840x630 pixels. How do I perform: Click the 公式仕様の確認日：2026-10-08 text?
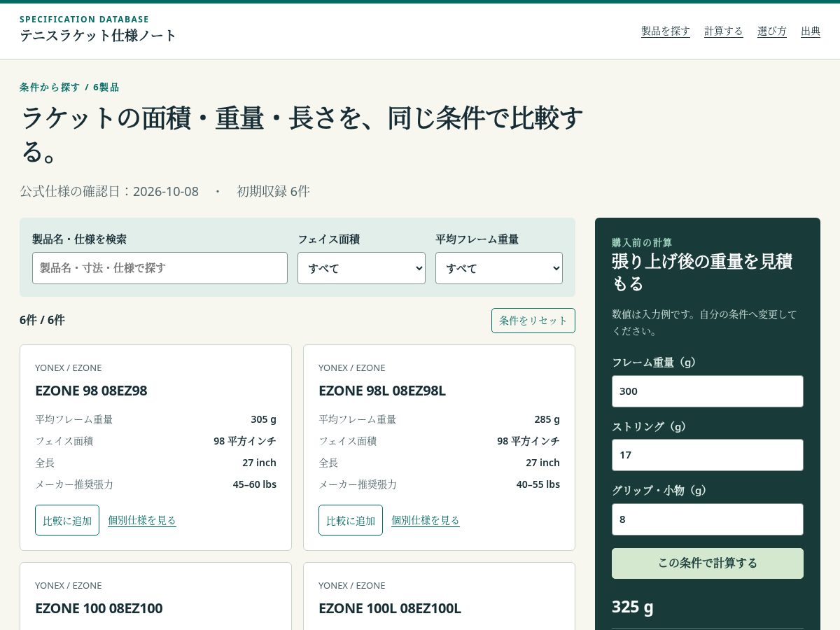click(x=109, y=191)
